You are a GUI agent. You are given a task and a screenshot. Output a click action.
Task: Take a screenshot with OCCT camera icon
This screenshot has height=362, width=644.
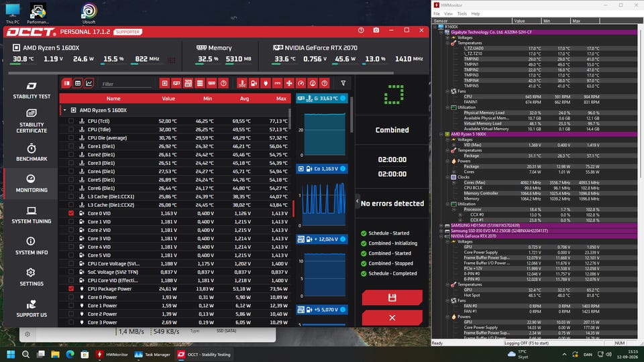point(376,30)
